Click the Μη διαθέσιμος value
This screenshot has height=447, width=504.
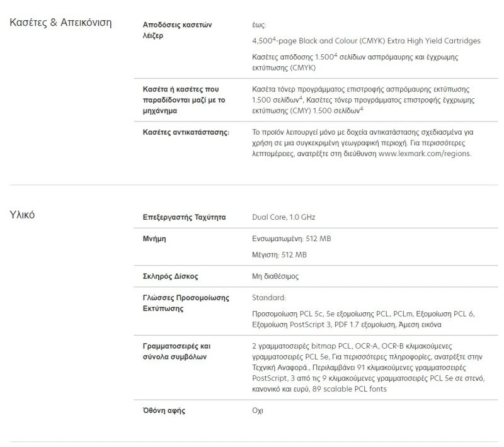(275, 276)
